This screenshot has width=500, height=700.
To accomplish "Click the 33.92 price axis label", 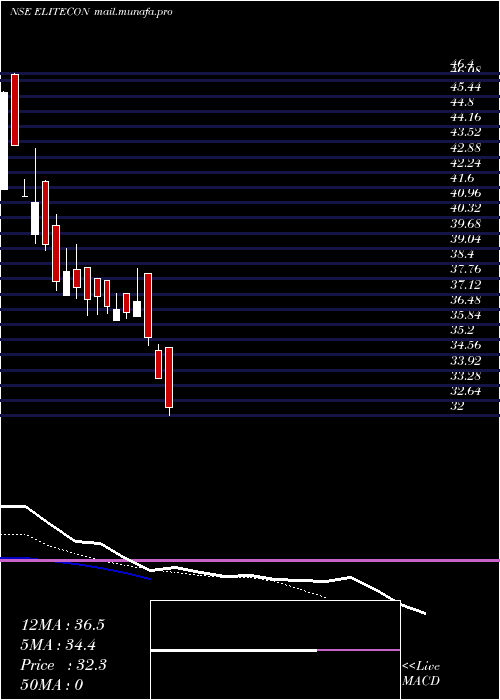I will (x=466, y=360).
